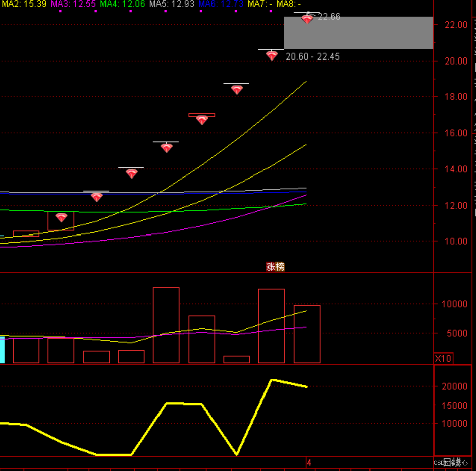Select the MA6: 12.73 indicator label
Image resolution: width=476 pixels, height=471 pixels.
[x=221, y=4]
